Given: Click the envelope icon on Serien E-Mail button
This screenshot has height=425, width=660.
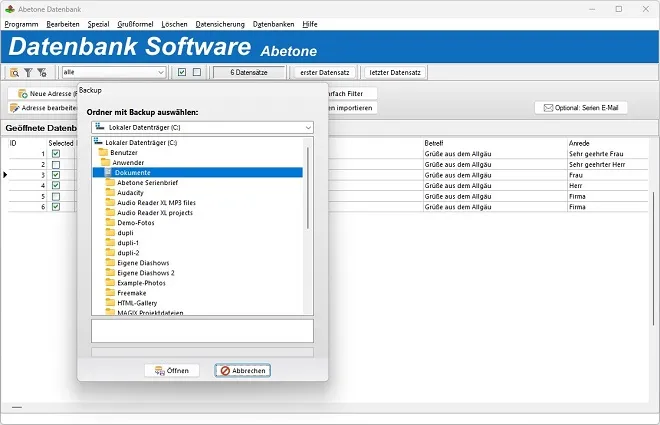Looking at the screenshot, I should (548, 108).
